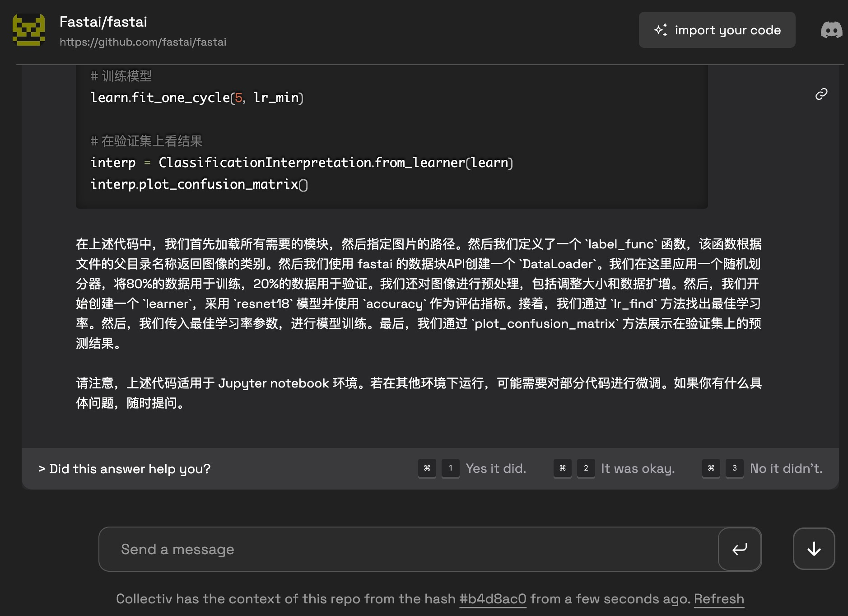Click the command key badge next to 3
This screenshot has height=616, width=848.
click(x=711, y=468)
